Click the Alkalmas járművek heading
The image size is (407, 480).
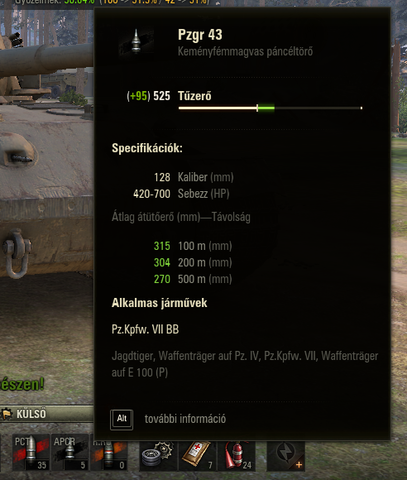point(159,303)
